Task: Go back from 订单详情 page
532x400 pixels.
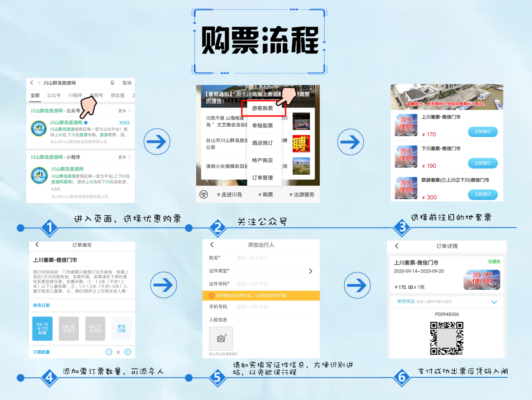Action: (397, 246)
